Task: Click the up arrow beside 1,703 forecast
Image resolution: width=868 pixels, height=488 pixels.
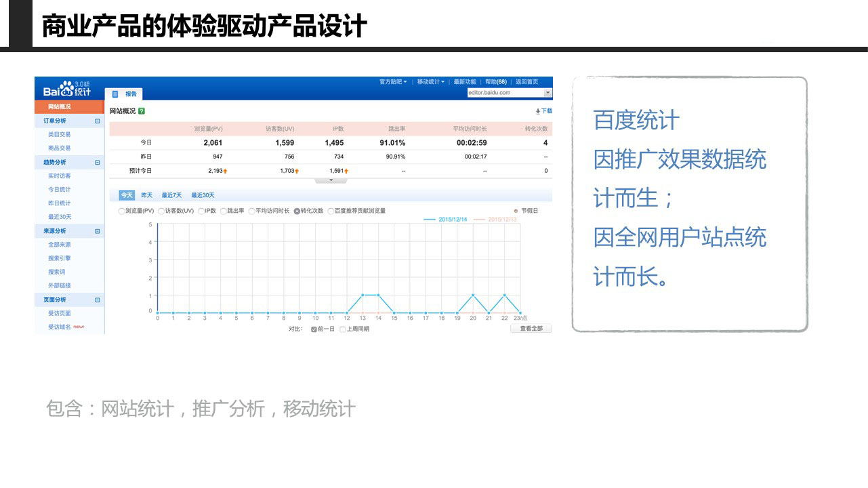Action: pyautogui.click(x=297, y=171)
